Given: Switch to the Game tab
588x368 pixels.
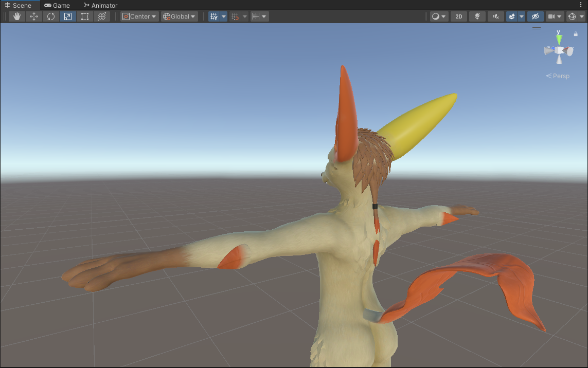Looking at the screenshot, I should tap(57, 5).
